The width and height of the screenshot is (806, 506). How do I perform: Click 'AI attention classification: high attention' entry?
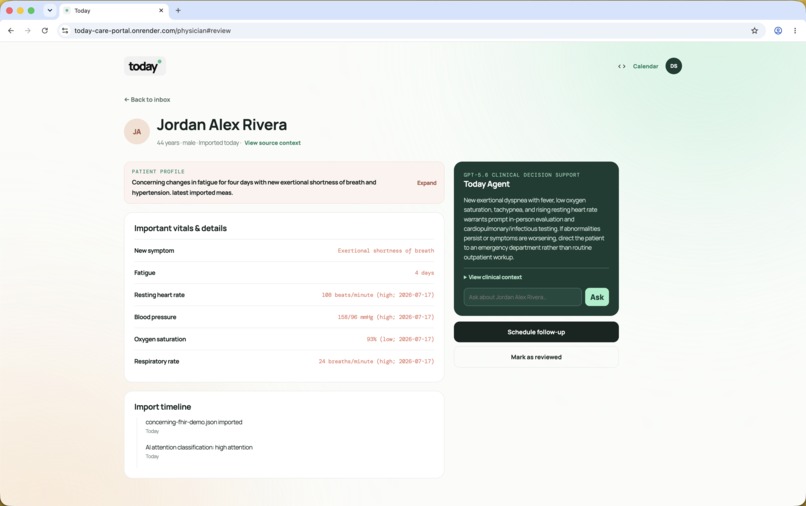pos(199,447)
